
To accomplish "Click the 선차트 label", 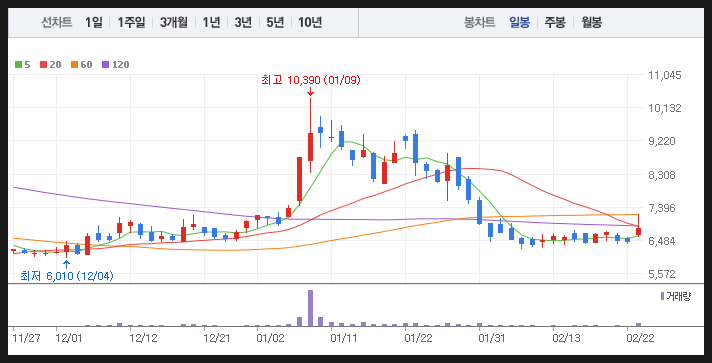I will click(x=57, y=22).
